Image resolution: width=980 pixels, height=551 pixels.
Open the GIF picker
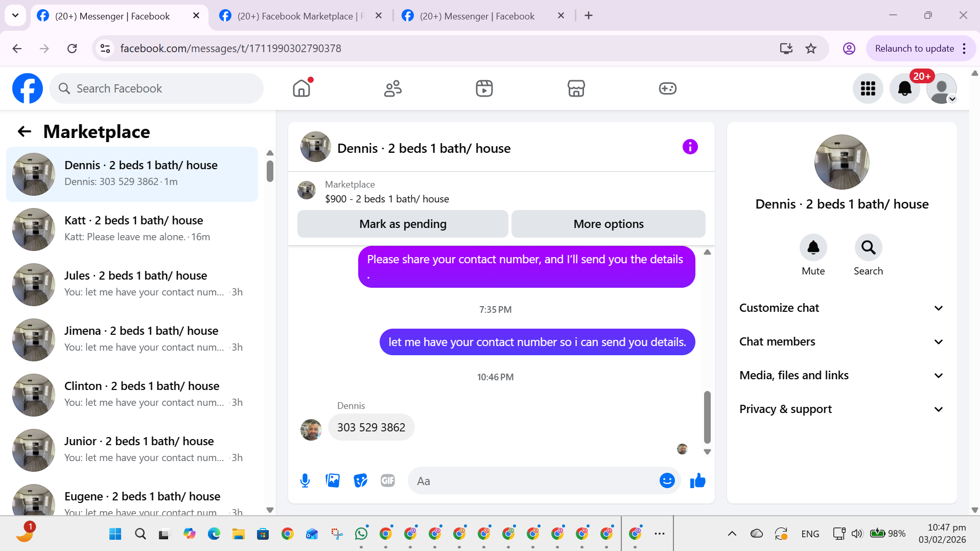(388, 480)
